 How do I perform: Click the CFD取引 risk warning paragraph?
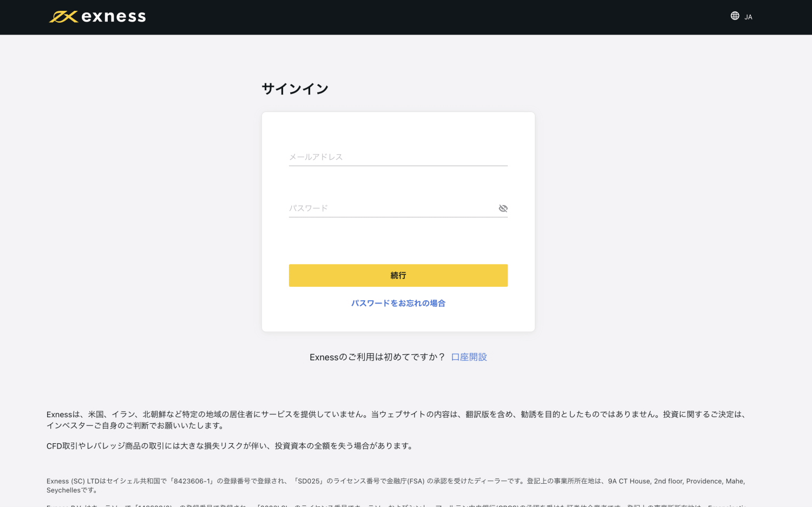231,446
